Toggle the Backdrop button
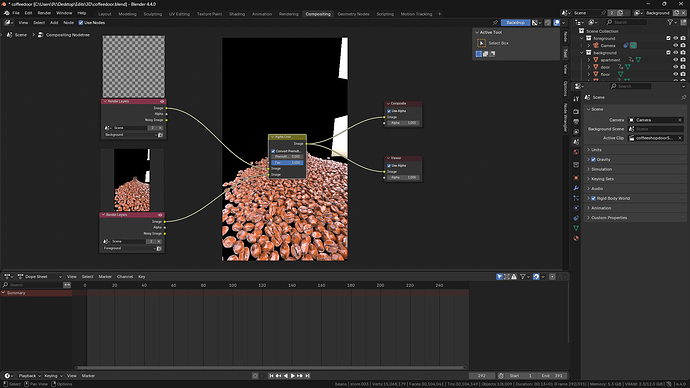Image resolution: width=690 pixels, height=388 pixels. [515, 22]
